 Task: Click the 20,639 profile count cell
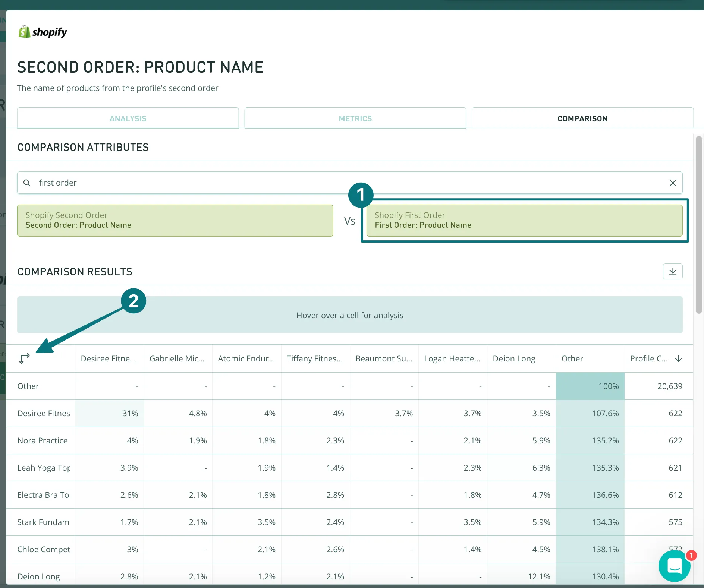point(659,386)
